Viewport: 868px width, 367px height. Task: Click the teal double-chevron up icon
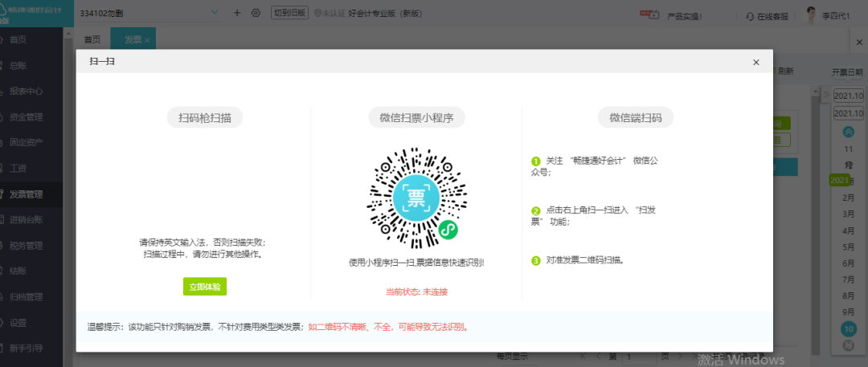pyautogui.click(x=848, y=132)
